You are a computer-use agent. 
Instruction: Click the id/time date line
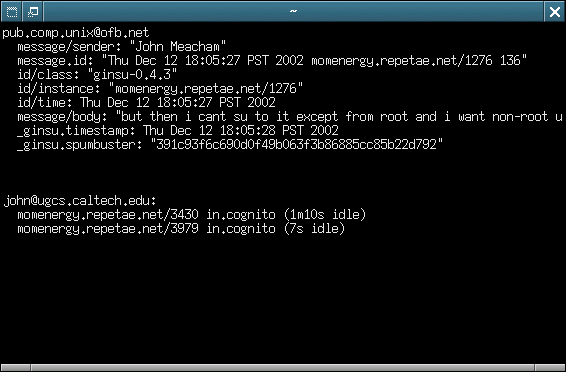[x=146, y=103]
